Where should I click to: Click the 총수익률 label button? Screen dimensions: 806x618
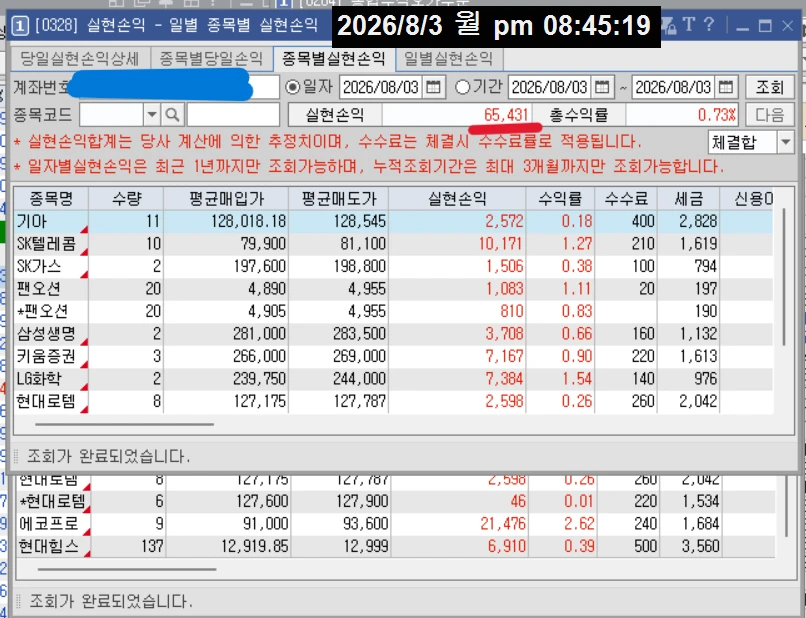point(579,115)
